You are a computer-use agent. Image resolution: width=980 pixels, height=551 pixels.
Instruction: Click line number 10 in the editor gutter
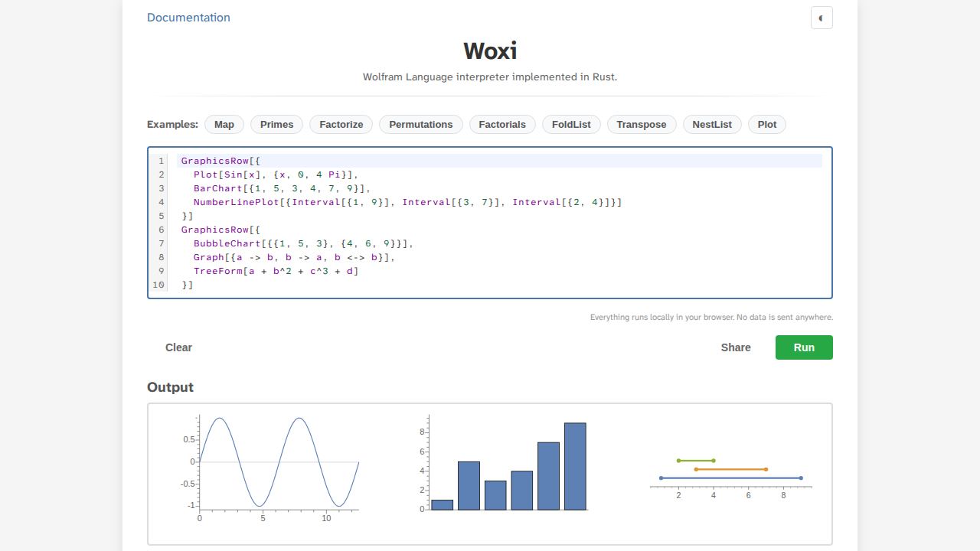tap(158, 285)
